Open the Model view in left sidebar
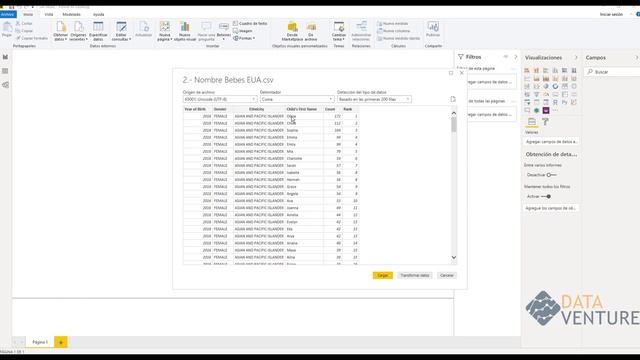This screenshot has width=640, height=360. [x=5, y=85]
